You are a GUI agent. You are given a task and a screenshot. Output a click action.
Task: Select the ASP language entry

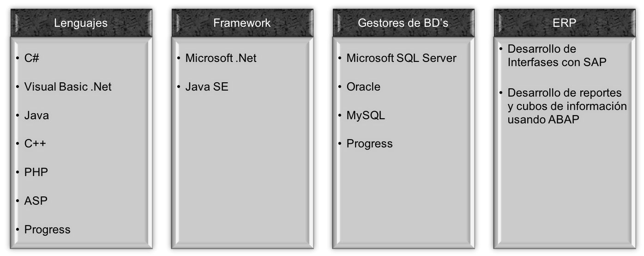(36, 201)
